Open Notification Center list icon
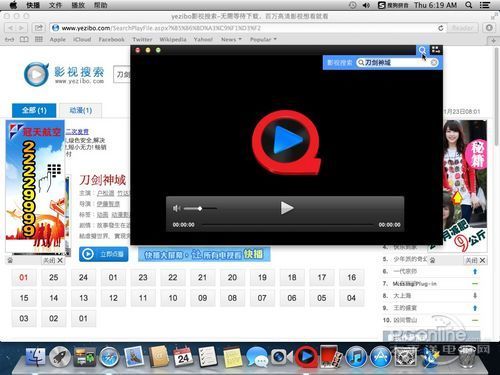500x375 pixels. coord(484,5)
